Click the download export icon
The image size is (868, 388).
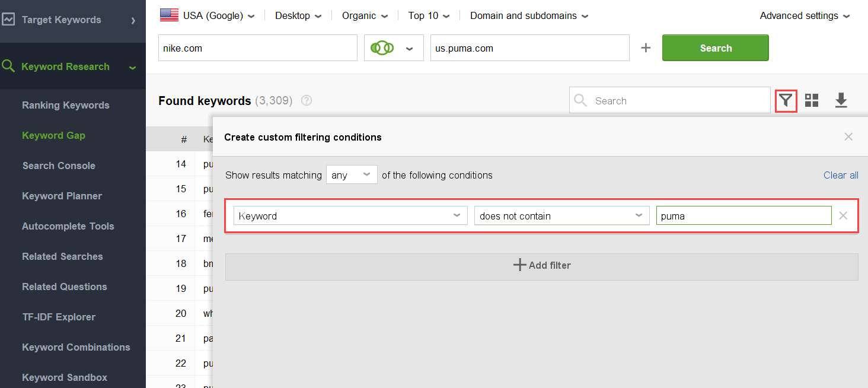(x=841, y=101)
